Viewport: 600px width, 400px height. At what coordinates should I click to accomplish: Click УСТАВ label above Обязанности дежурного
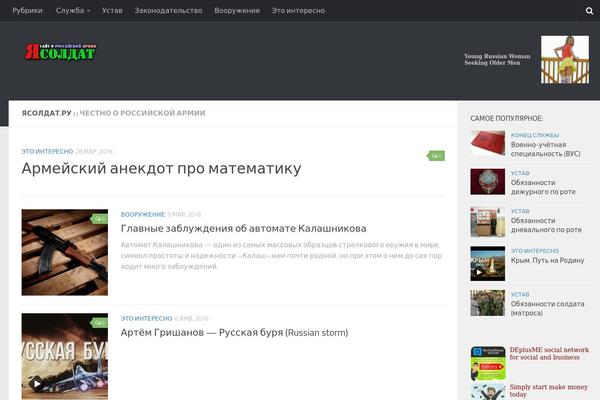[x=520, y=173]
